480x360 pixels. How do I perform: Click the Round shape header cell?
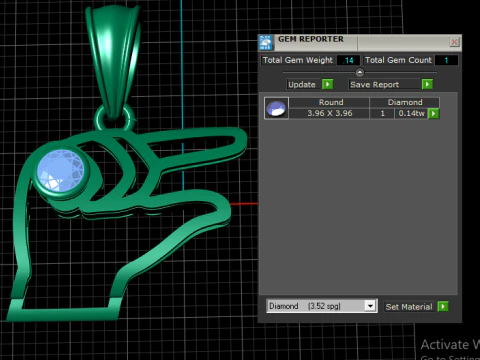coord(329,102)
